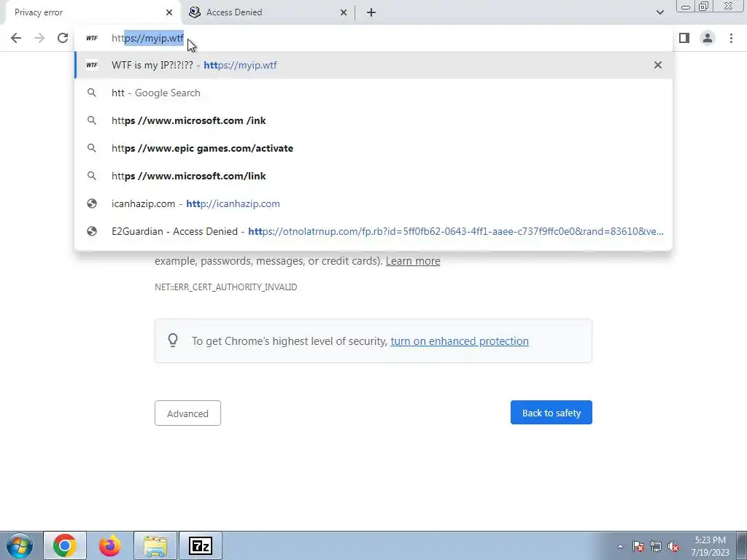Click the muted volume tray icon
Viewport: 747px width, 560px height.
tap(673, 547)
